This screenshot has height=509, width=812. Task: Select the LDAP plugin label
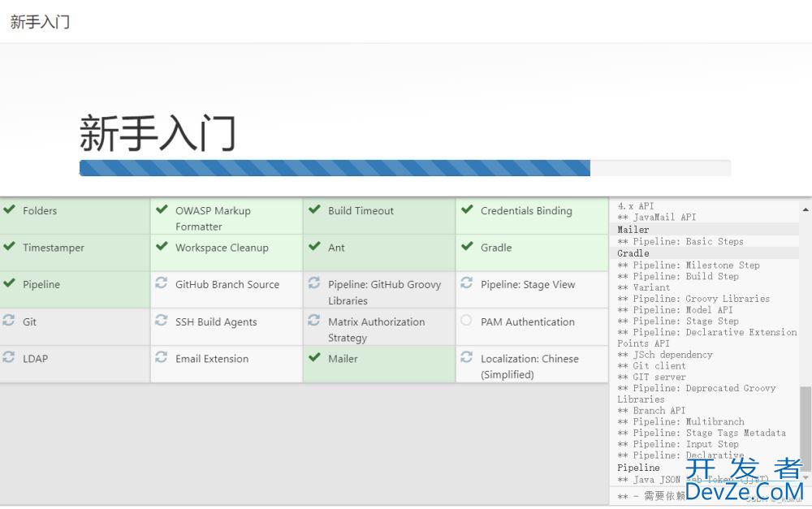[x=35, y=359]
